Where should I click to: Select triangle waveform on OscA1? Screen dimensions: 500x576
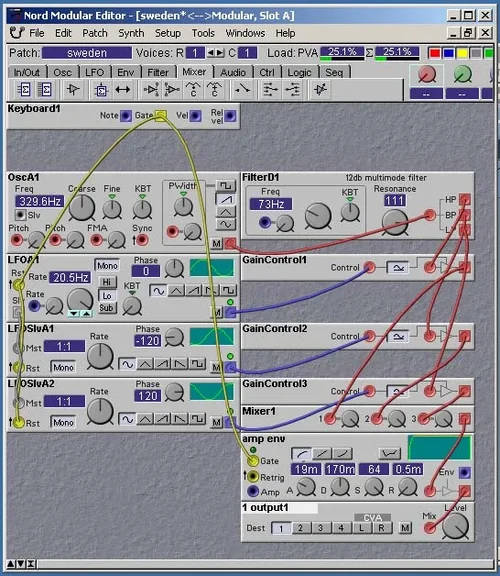[x=226, y=212]
